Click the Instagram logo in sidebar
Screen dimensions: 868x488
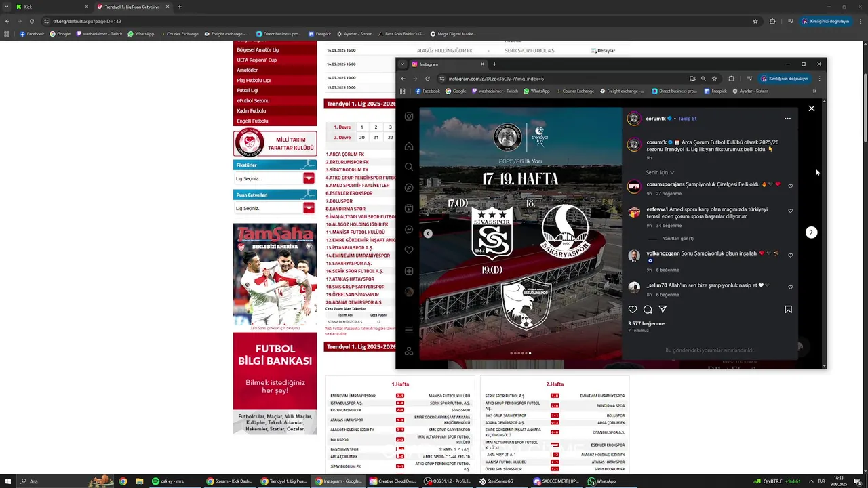409,117
